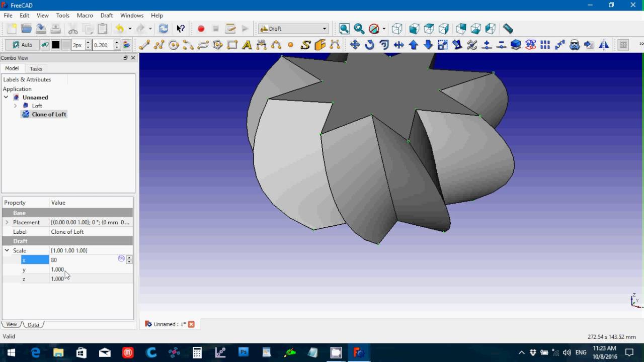Select the Draft Polygon tool
The width and height of the screenshot is (644, 362).
pos(217,45)
